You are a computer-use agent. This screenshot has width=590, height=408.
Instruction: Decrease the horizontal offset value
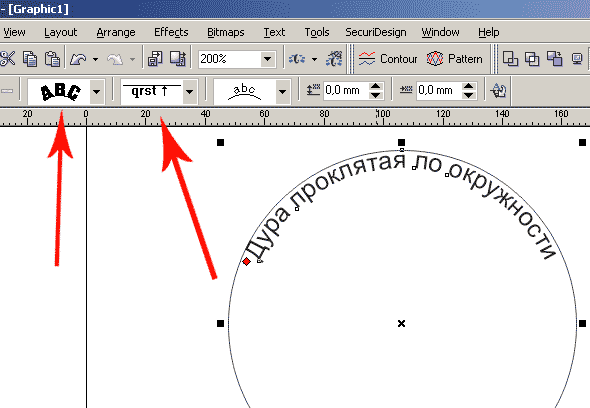click(x=468, y=95)
